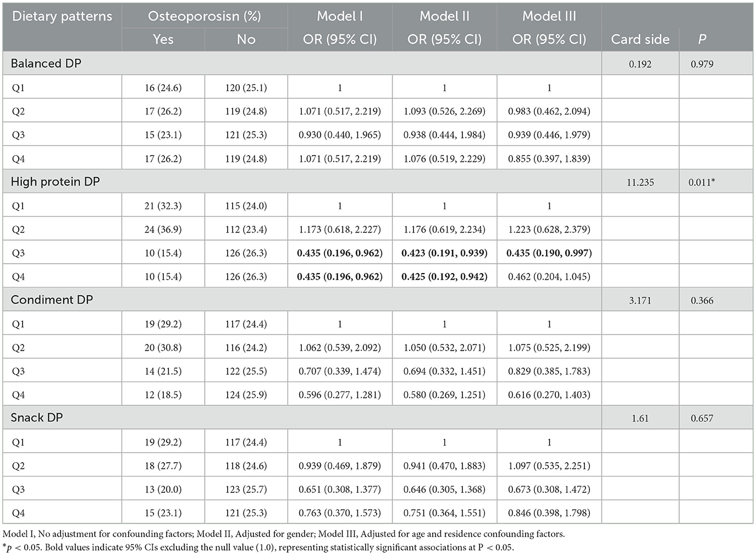Click the Dietary patterns column header
756x555 pixels.
pyautogui.click(x=62, y=16)
